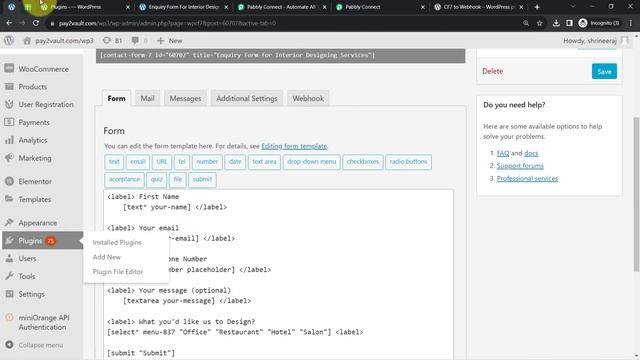Click inside the form template textarea
This screenshot has height=360, width=640.
pos(278,274)
